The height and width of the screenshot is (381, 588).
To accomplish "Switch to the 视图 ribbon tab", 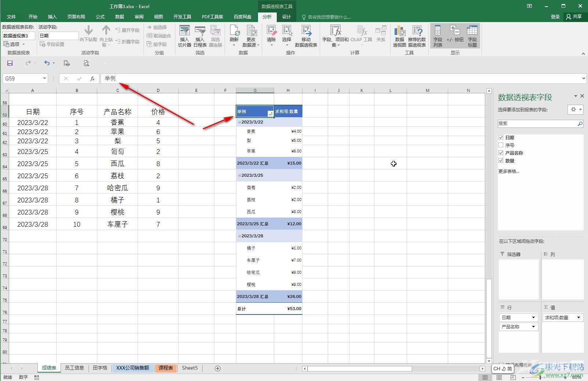I will click(x=158, y=17).
